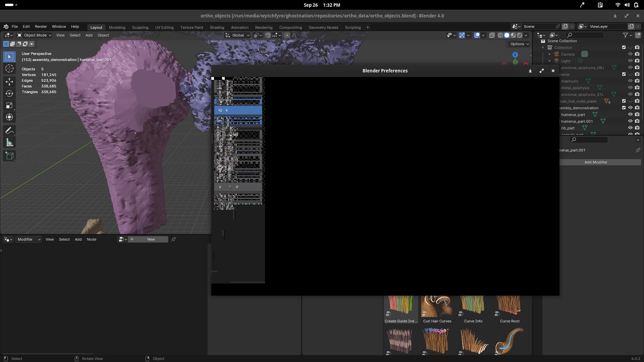Open the Global transform orientation dropdown
This screenshot has height=362, width=644.
coord(238,35)
